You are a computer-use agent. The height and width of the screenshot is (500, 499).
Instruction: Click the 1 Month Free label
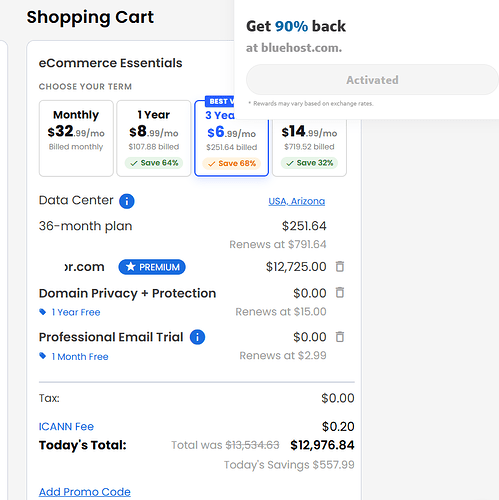tap(80, 357)
